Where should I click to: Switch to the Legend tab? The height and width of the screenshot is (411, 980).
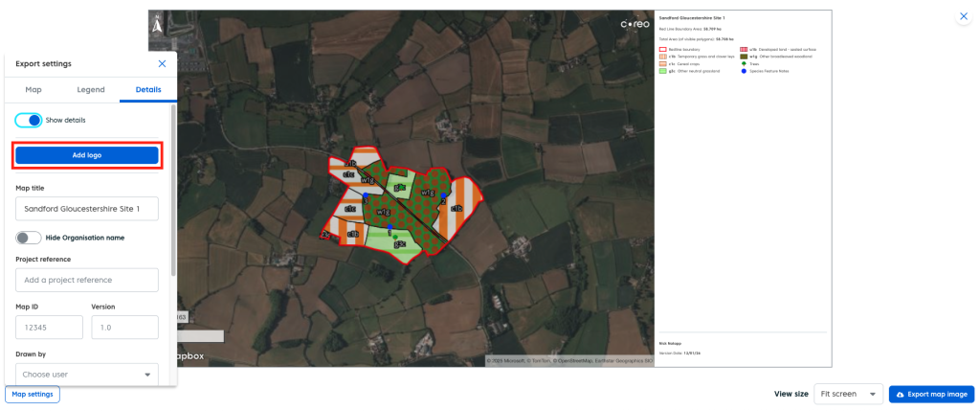coord(91,89)
